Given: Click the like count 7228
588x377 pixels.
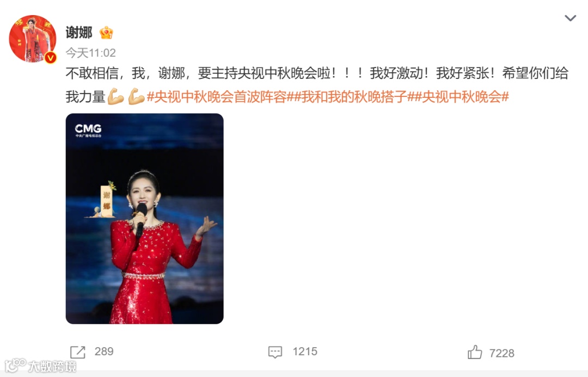Looking at the screenshot, I should coord(502,353).
